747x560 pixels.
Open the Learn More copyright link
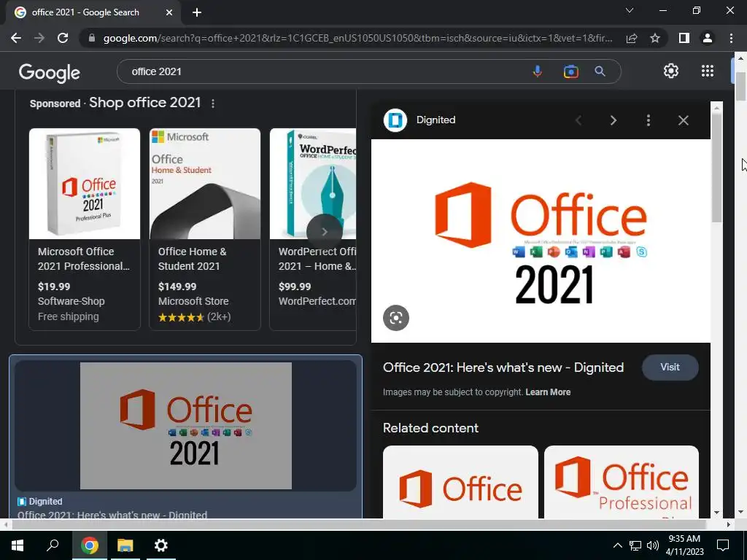pos(548,392)
